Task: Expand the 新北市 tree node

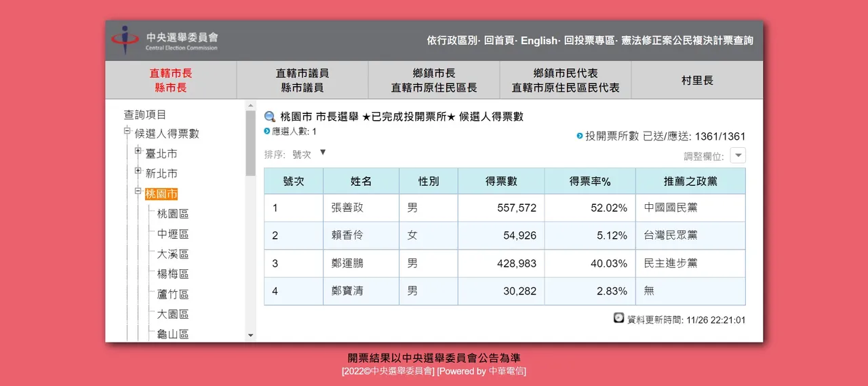Action: coord(138,170)
